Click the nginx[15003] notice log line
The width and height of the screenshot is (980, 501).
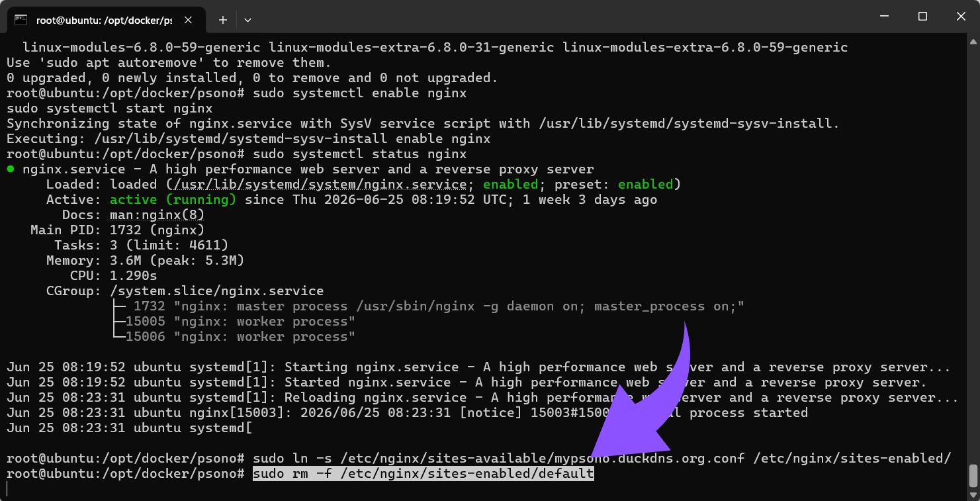point(407,413)
